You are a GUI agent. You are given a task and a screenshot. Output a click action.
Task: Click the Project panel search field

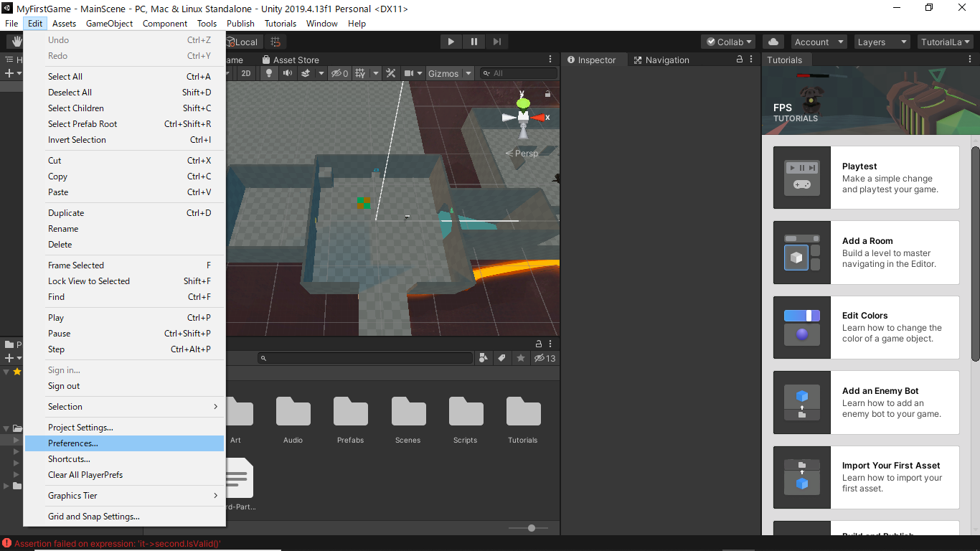(365, 358)
